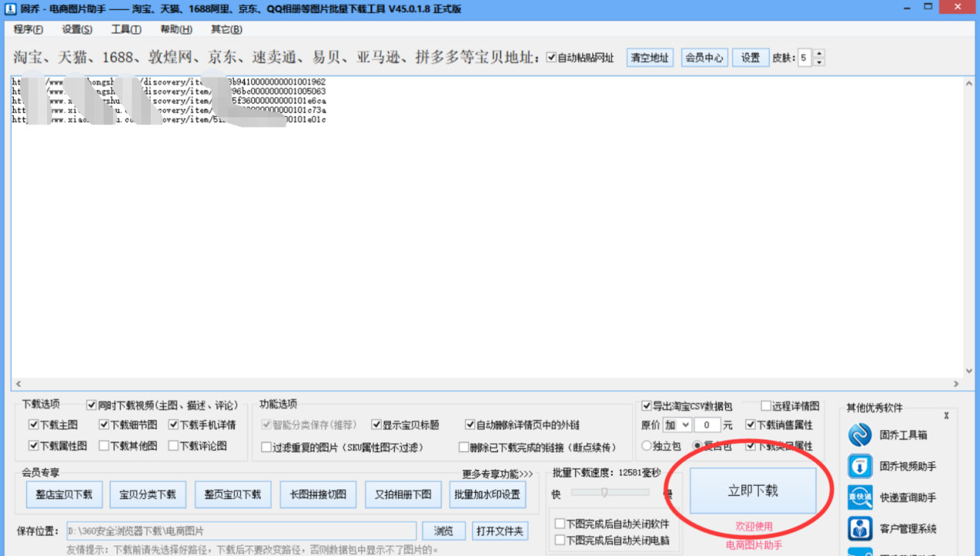Toggle 同时下载视频 checkbox
This screenshot has width=980, height=556.
[x=91, y=405]
